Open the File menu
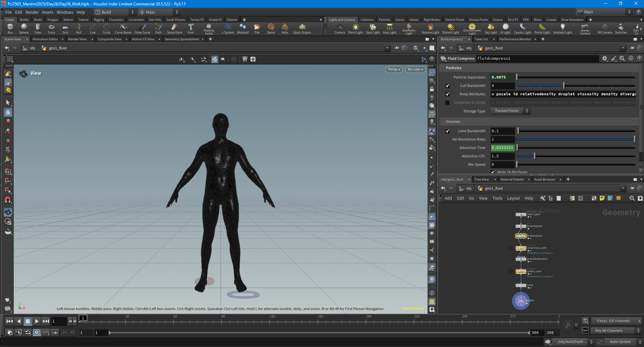 [8, 12]
